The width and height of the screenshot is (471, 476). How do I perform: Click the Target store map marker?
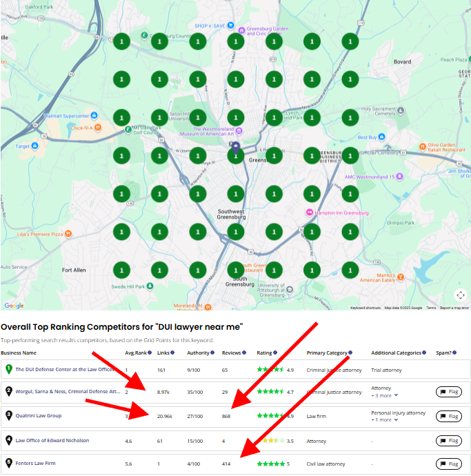(x=35, y=146)
